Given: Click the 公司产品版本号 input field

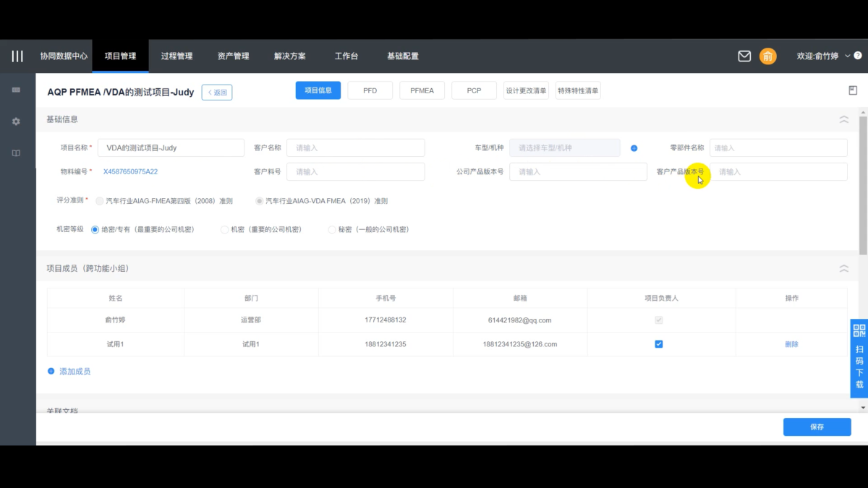Looking at the screenshot, I should [x=579, y=172].
